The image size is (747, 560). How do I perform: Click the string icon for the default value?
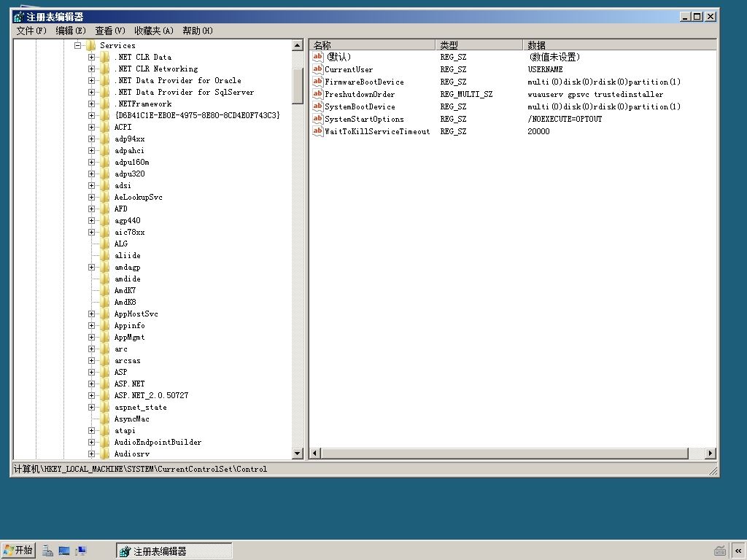click(318, 57)
